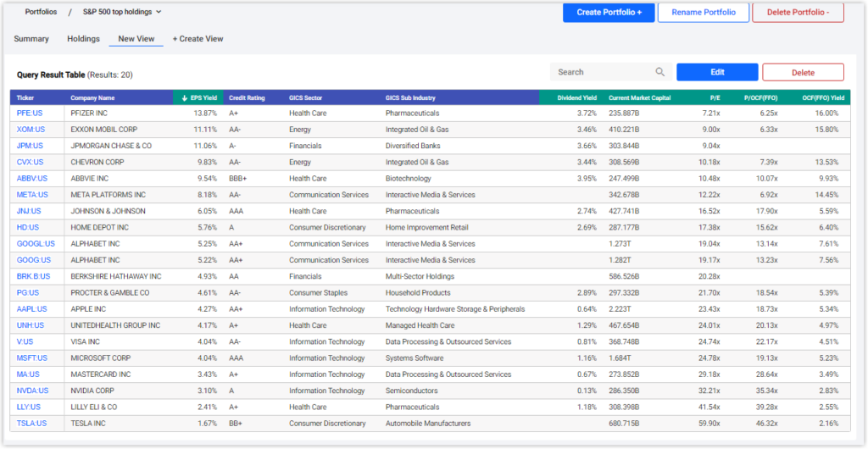Click the BBB+ credit rating cell
The image size is (868, 449).
(x=238, y=179)
